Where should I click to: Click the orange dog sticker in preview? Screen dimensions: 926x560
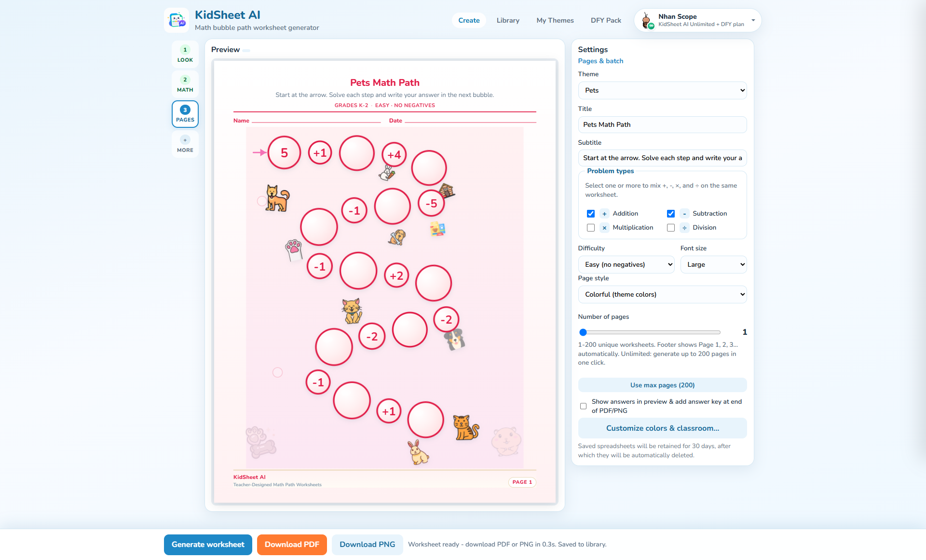[277, 198]
